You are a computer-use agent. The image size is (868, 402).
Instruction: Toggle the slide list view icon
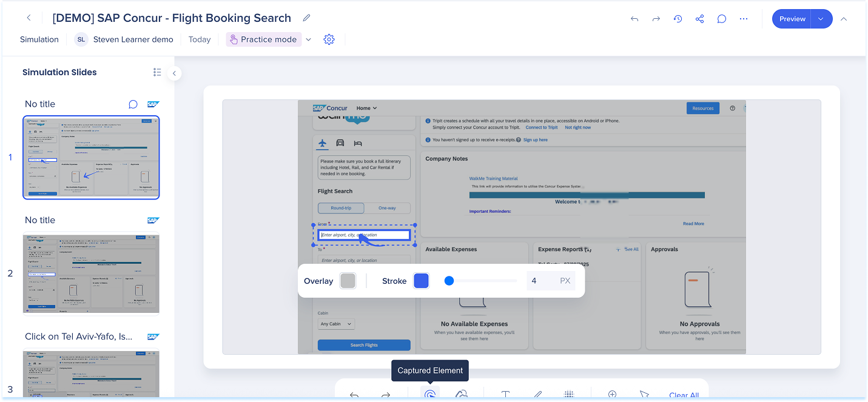[x=157, y=72]
